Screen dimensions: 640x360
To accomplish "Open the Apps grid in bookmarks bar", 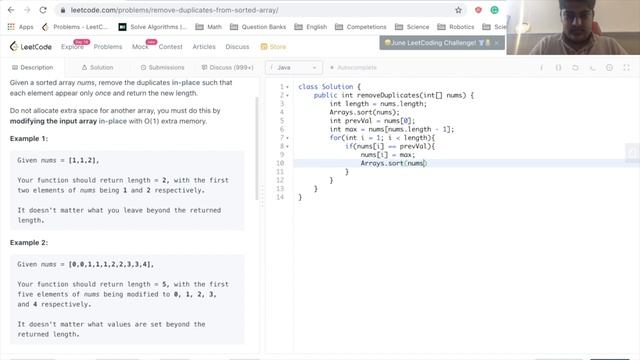I will click(x=20, y=27).
